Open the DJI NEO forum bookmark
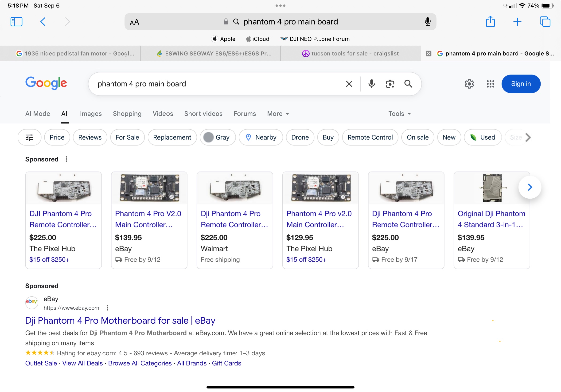561x392 pixels. click(315, 39)
